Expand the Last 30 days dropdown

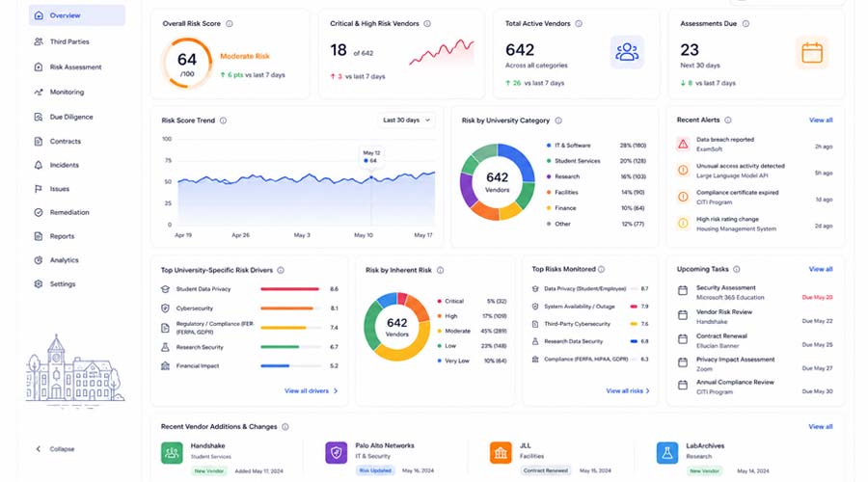pyautogui.click(x=406, y=120)
